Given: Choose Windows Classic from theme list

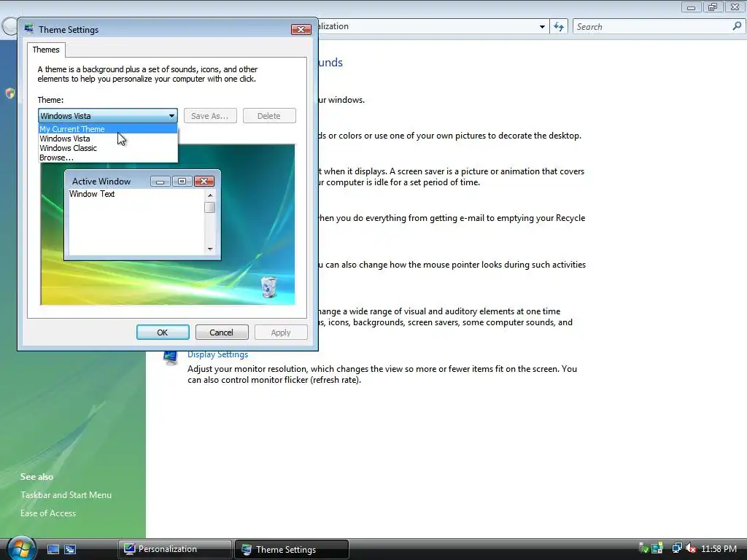Looking at the screenshot, I should tap(108, 148).
